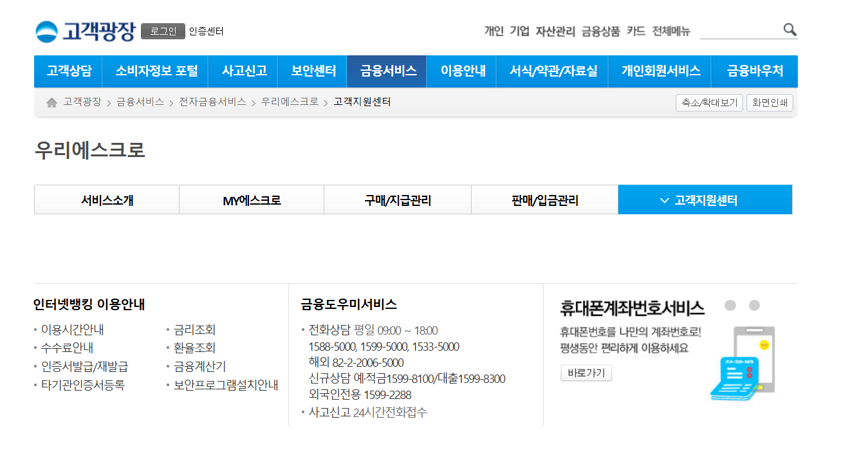This screenshot has height=473, width=868.
Task: Click the 휴대폰계좌번호서비스 heading
Action: pyautogui.click(x=633, y=308)
